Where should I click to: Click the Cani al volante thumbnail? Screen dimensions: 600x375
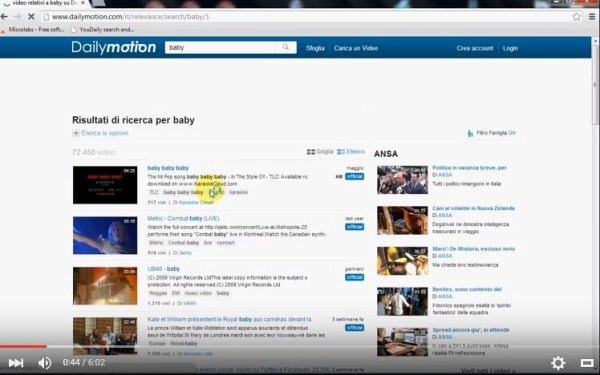coord(402,220)
